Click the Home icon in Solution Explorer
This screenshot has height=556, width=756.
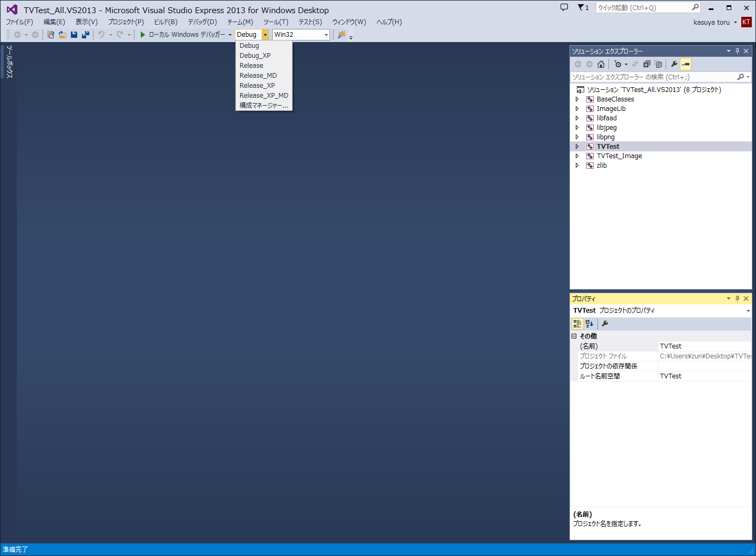[x=601, y=64]
